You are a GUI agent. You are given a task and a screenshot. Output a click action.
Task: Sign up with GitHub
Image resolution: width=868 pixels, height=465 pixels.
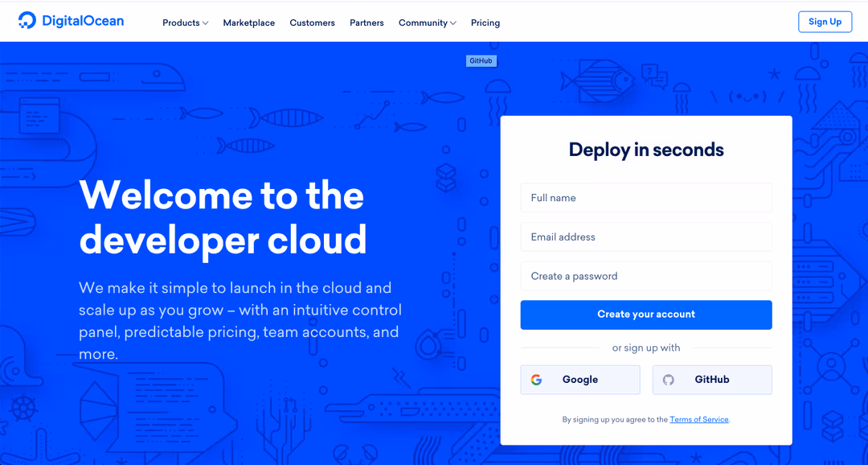(712, 380)
